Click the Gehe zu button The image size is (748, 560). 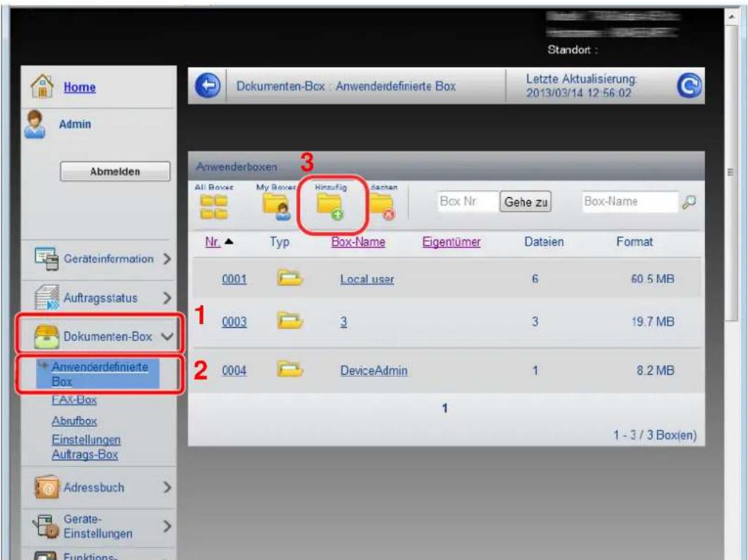coord(525,201)
